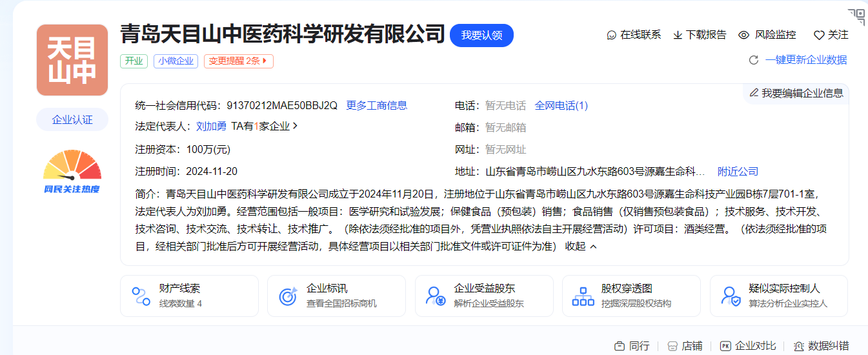Click 算法分析企业实控人 subtitle text
Viewport: 868px width, 355px height.
(788, 303)
